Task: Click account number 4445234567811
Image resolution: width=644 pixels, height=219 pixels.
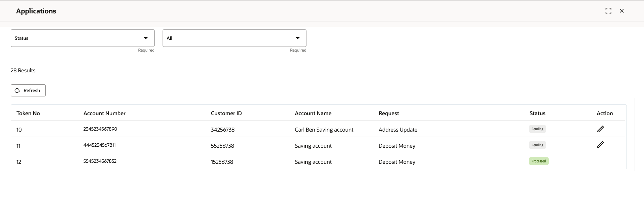Action: [99, 145]
